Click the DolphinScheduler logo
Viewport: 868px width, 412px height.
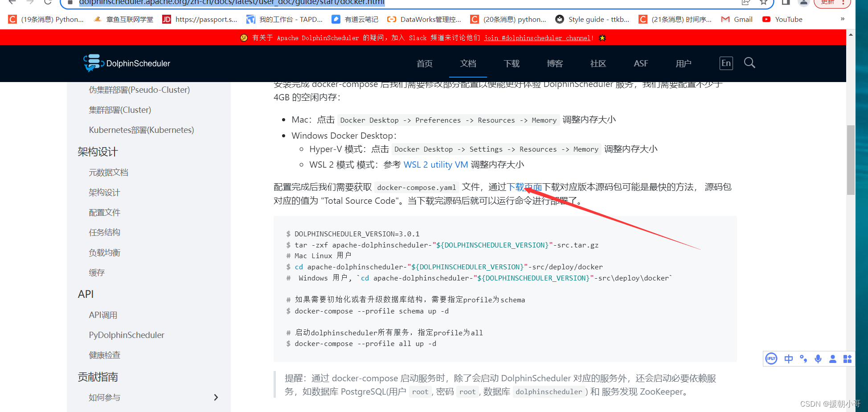(x=127, y=63)
